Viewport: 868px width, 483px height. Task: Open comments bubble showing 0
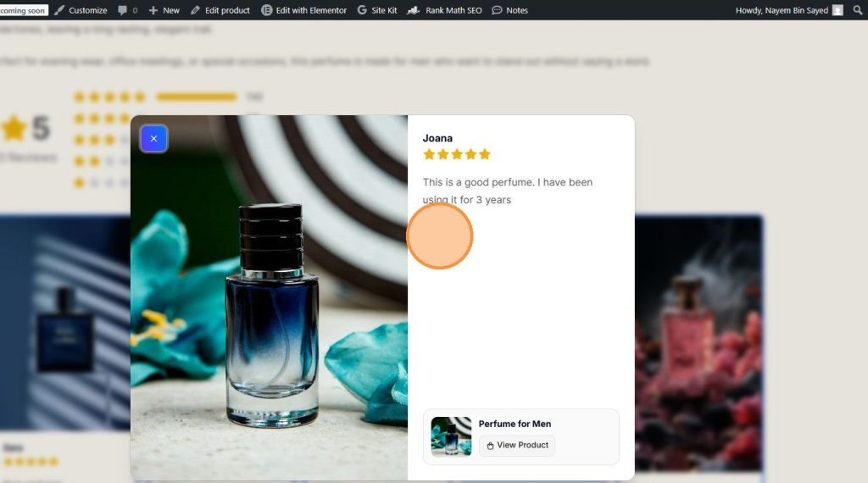point(128,10)
